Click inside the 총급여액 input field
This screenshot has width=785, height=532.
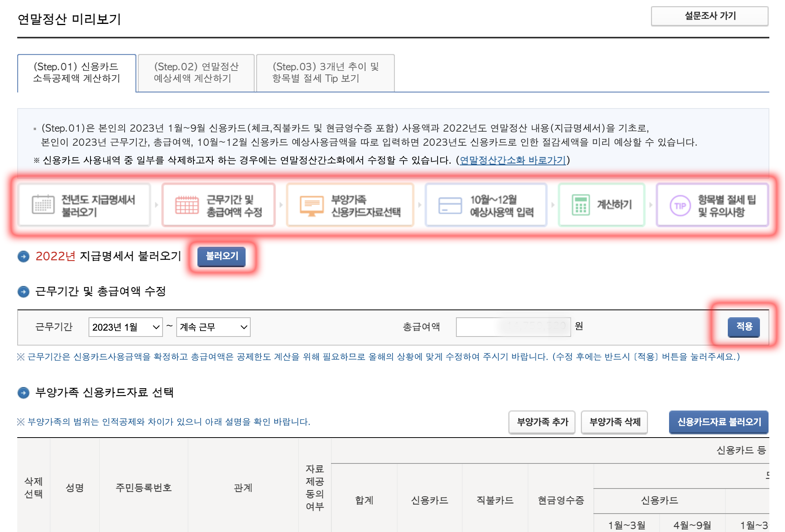pos(513,327)
